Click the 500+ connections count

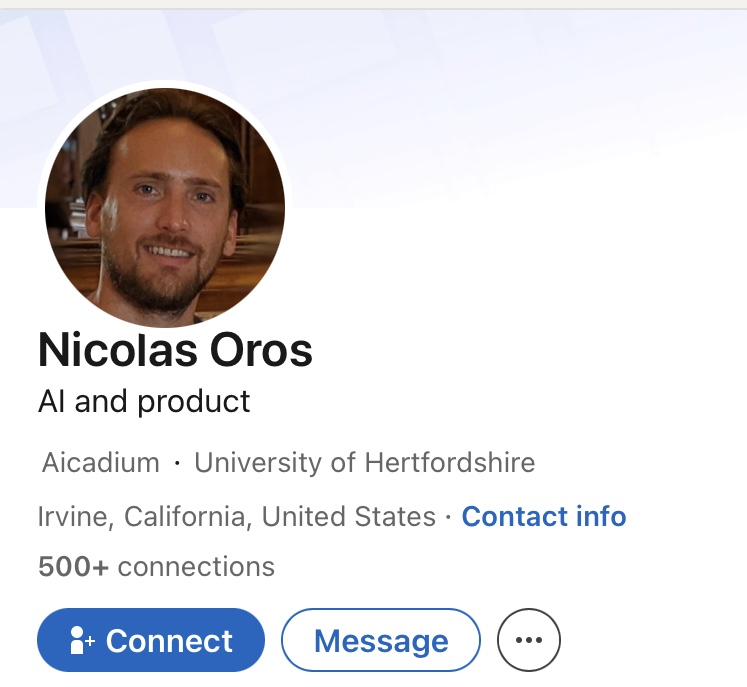tap(156, 567)
